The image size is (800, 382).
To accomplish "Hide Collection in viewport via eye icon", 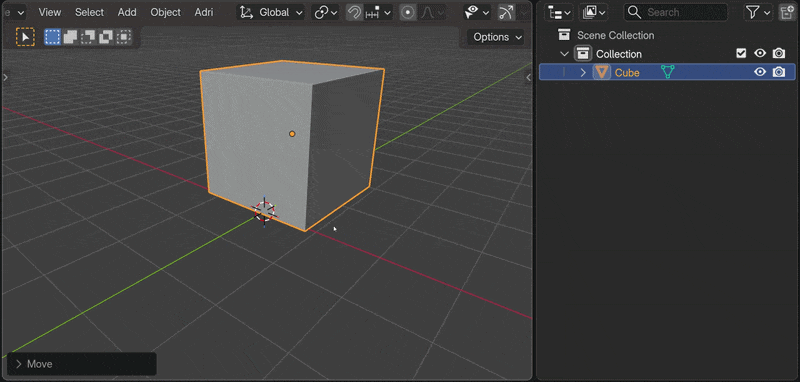I will coord(760,54).
